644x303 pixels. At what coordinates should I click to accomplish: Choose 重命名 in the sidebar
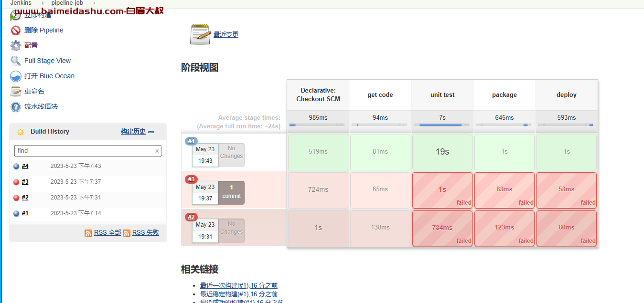coord(34,91)
